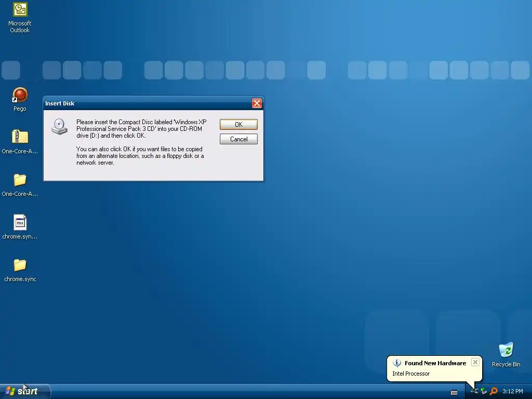The height and width of the screenshot is (399, 532).
Task: Open the Start menu
Action: pos(25,391)
